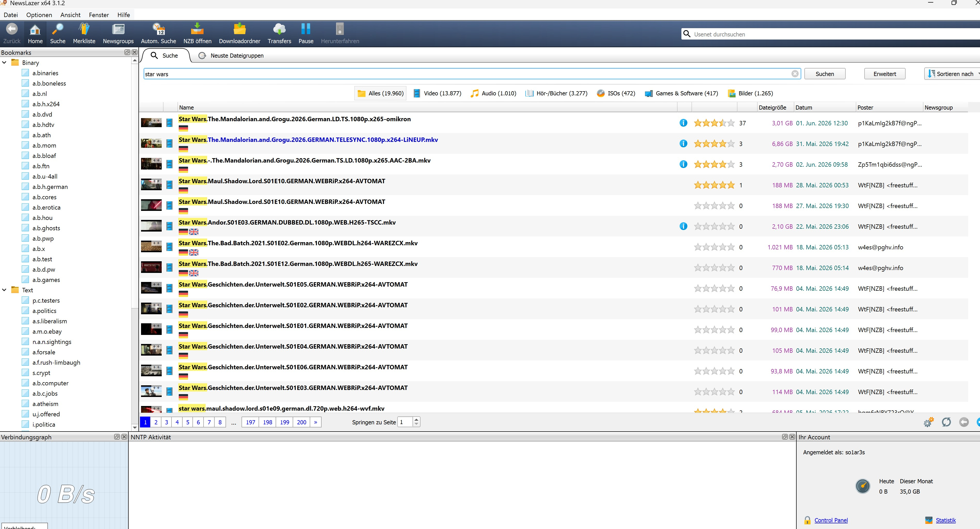The image size is (980, 529).
Task: Clear the star wars search field
Action: (795, 74)
